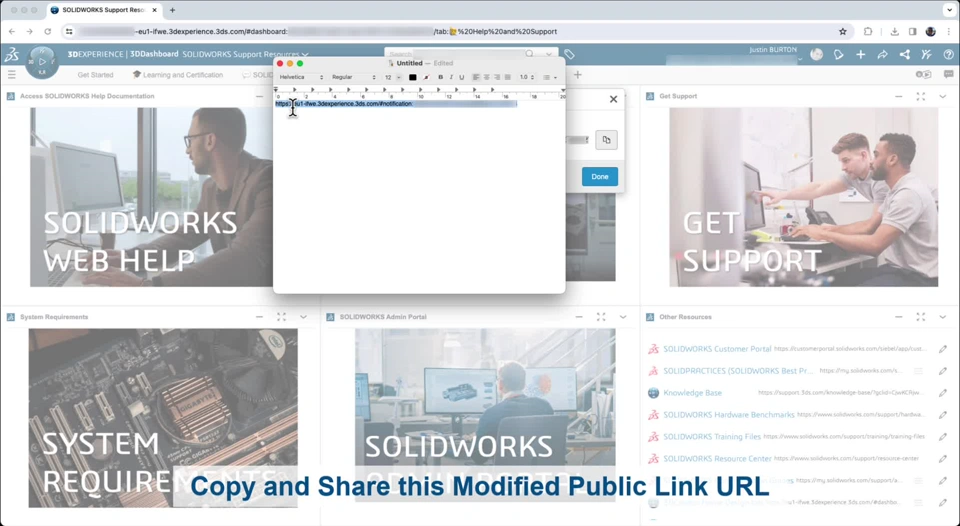Expand the System Requirements widget menu chevron
960x526 pixels.
[304, 317]
